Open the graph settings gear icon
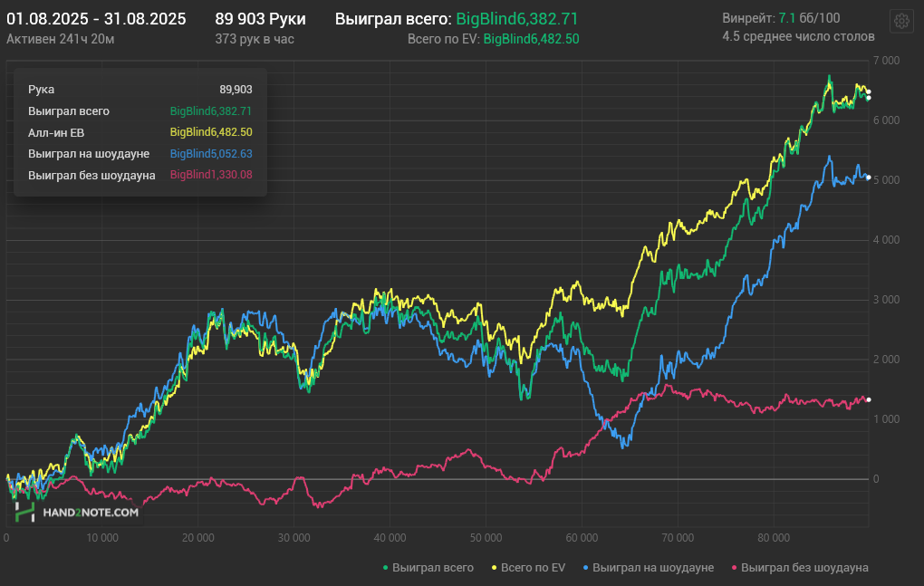The width and height of the screenshot is (924, 586). (x=901, y=21)
